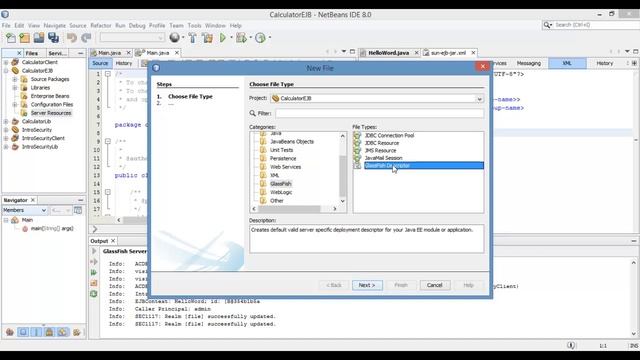Open the project configuration dropdown in toolbar
640x360 pixels.
(x=132, y=38)
